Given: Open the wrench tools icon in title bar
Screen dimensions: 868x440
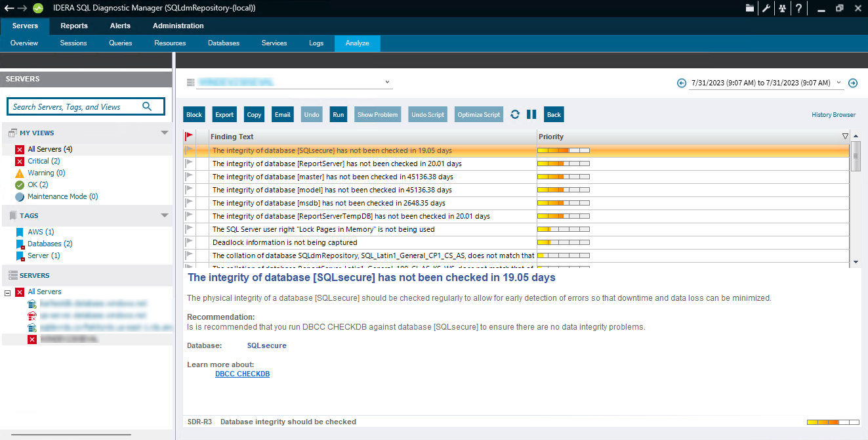Looking at the screenshot, I should tap(766, 8).
